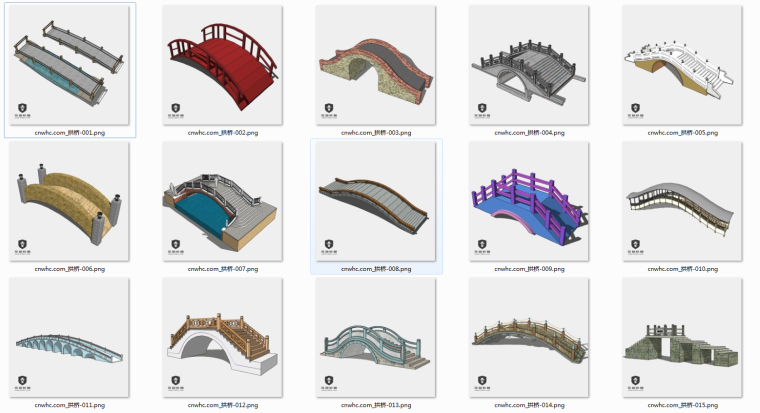Click the filename text cnwhc.com_拱桥-011.png

point(69,405)
